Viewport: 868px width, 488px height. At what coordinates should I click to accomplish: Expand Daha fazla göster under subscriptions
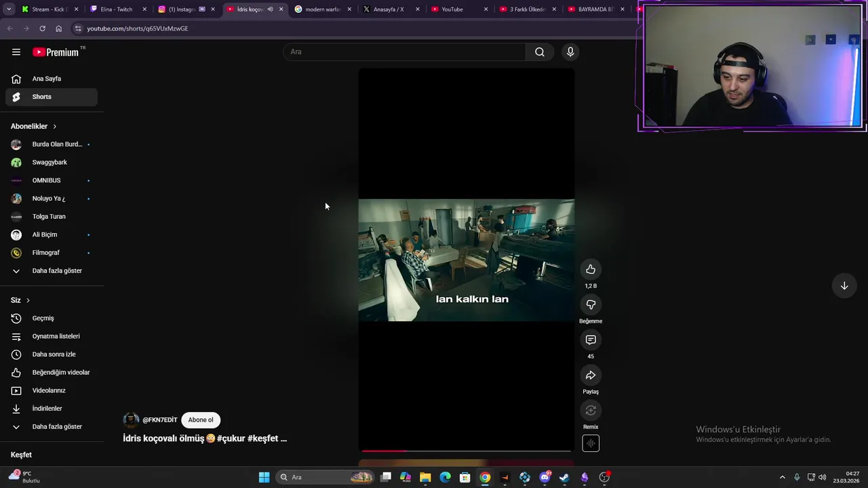(52, 270)
